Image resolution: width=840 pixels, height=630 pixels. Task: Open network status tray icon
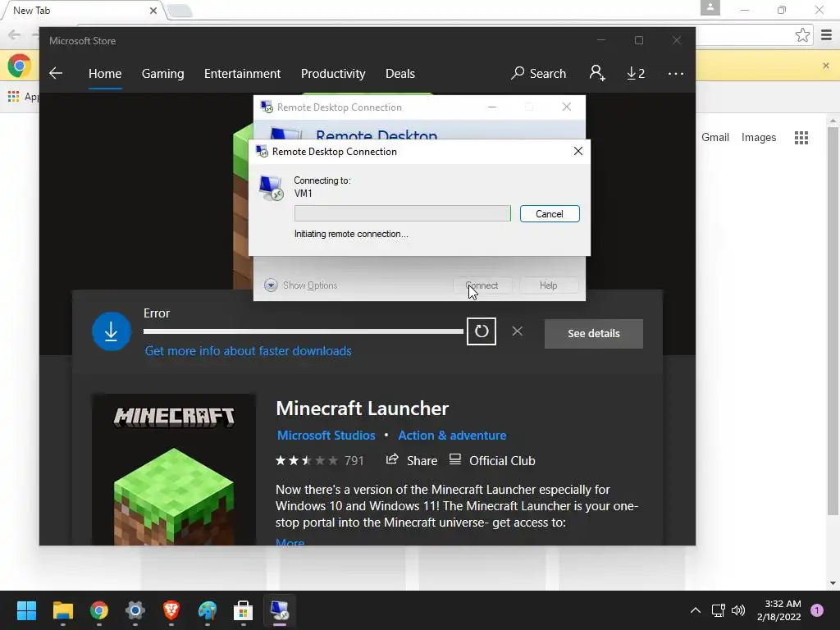click(718, 610)
